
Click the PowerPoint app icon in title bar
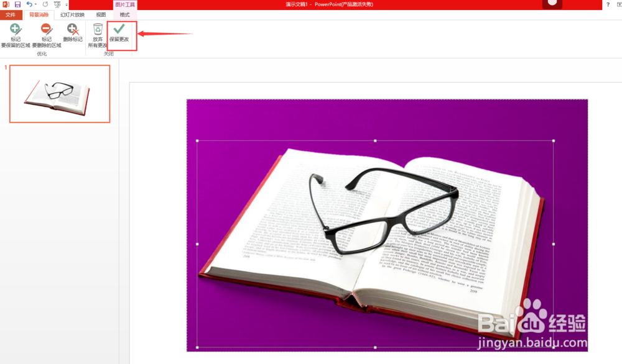pos(6,4)
